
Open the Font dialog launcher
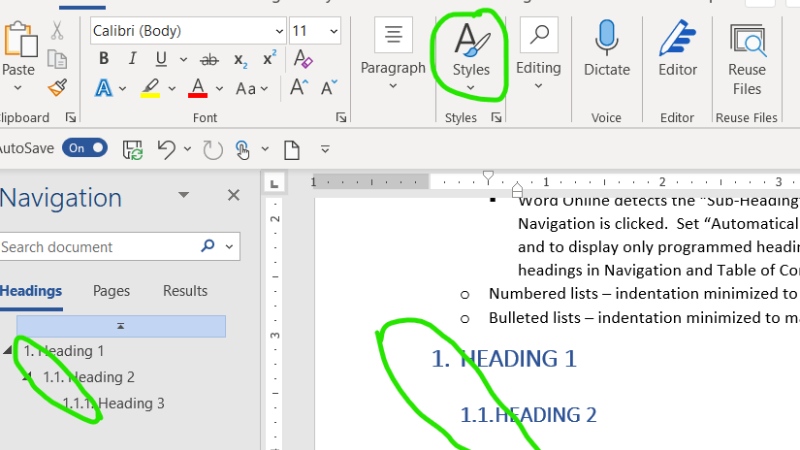pos(341,118)
